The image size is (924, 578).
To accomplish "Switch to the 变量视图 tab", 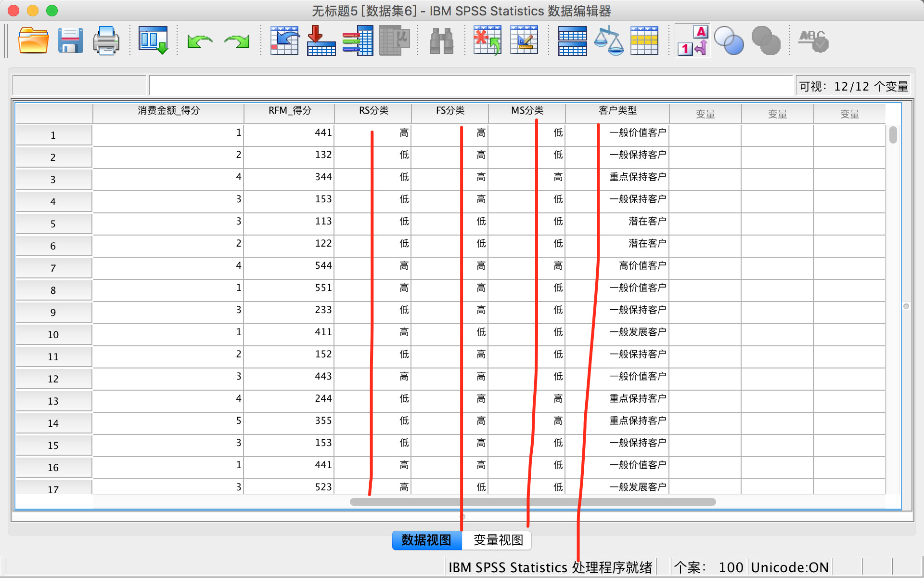I will point(498,540).
